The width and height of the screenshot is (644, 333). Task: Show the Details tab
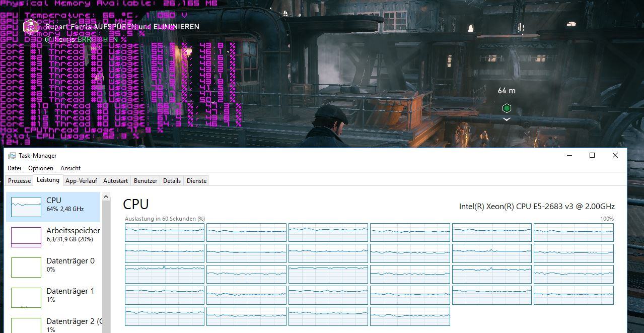(x=172, y=181)
